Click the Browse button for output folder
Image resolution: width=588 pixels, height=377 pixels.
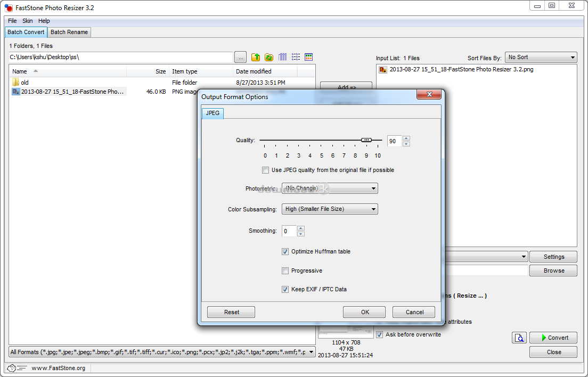553,271
